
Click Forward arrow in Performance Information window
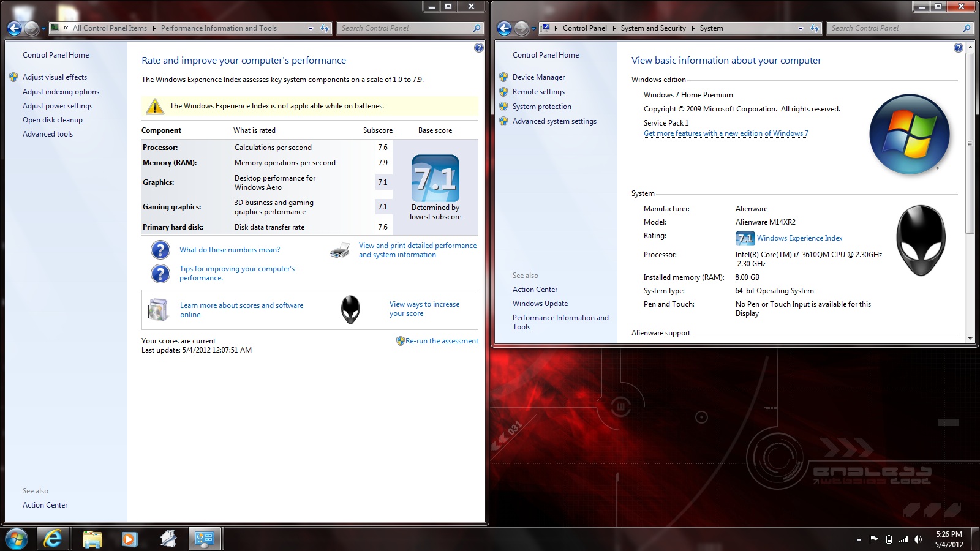tap(32, 28)
